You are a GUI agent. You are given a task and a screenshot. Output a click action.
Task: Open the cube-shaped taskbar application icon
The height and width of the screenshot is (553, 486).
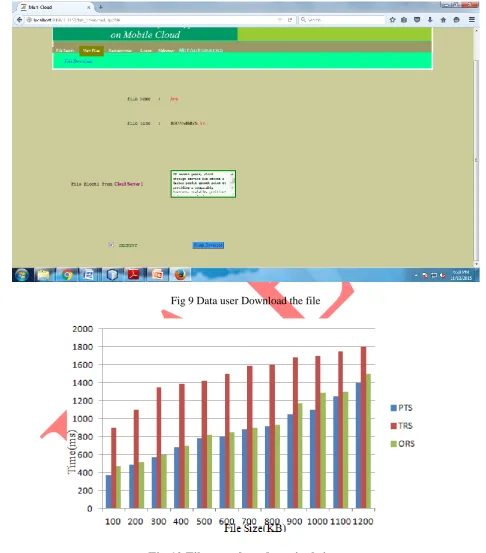tap(112, 275)
